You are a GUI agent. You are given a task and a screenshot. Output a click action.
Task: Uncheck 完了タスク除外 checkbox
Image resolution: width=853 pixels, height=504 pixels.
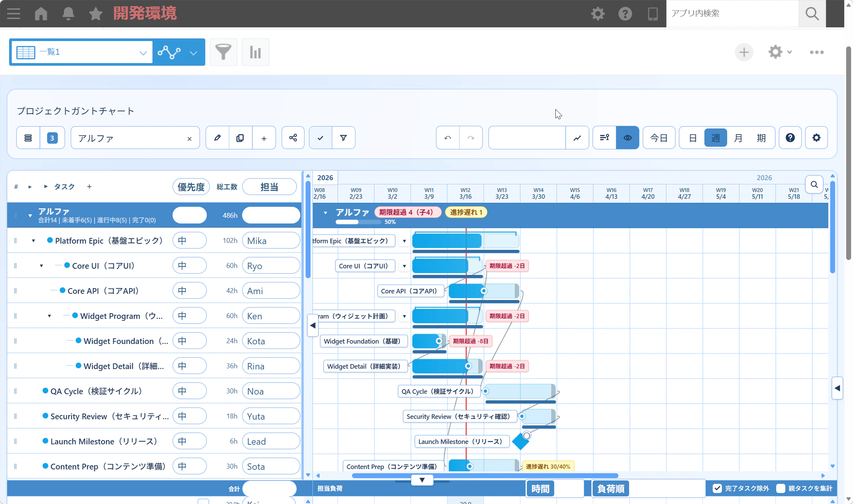tap(717, 488)
